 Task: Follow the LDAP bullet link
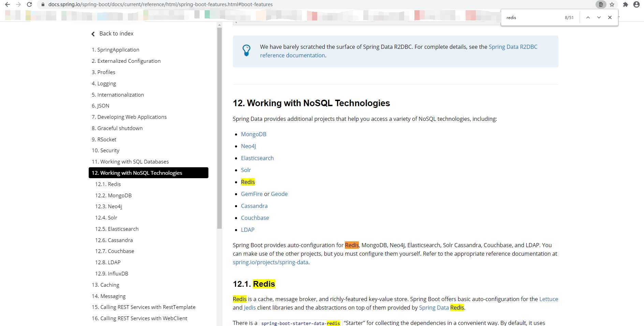coord(248,230)
